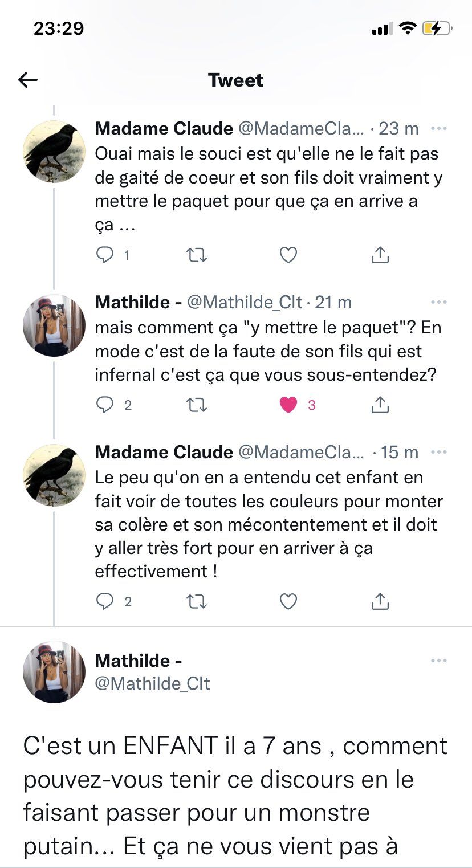Open the @Mathilde_Clt handle on the main tweet

[152, 683]
